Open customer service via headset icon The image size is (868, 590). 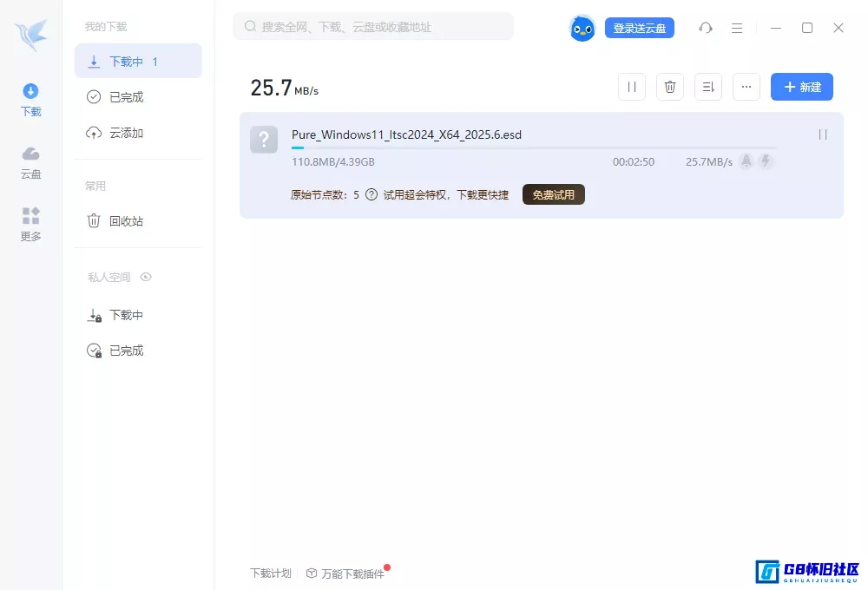(706, 28)
